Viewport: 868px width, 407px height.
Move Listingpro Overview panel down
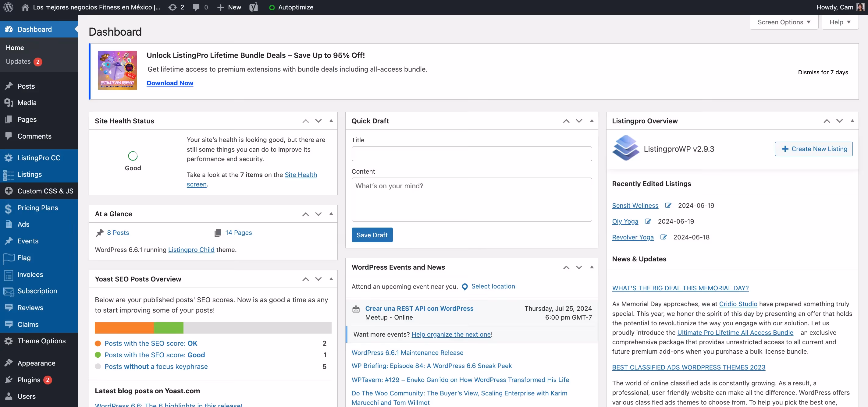tap(839, 121)
